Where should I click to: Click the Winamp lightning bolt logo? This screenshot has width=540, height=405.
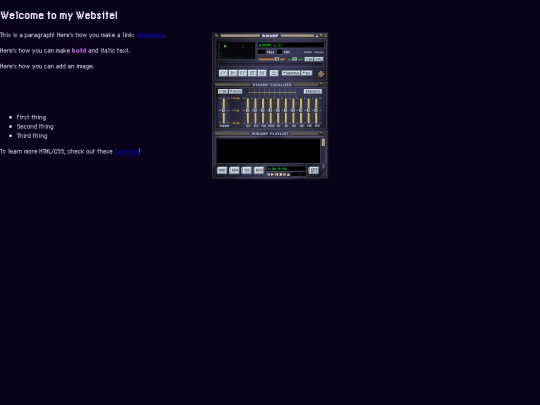click(321, 74)
